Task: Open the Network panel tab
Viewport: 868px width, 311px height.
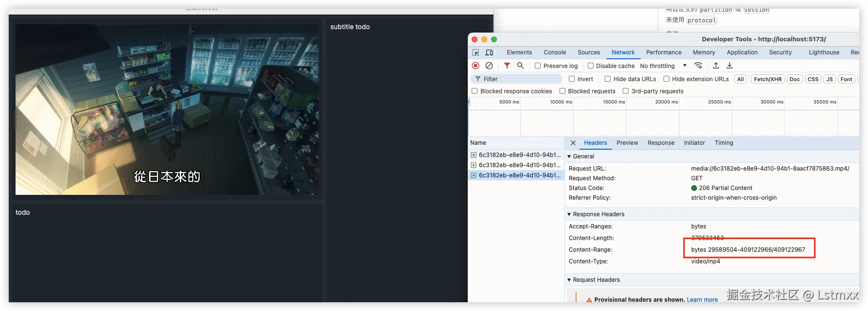Action: [623, 52]
